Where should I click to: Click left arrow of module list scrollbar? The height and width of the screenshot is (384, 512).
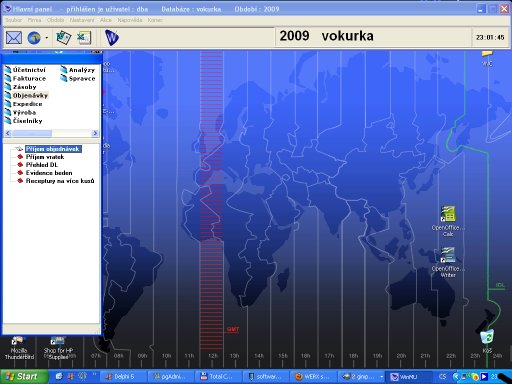coord(8,133)
